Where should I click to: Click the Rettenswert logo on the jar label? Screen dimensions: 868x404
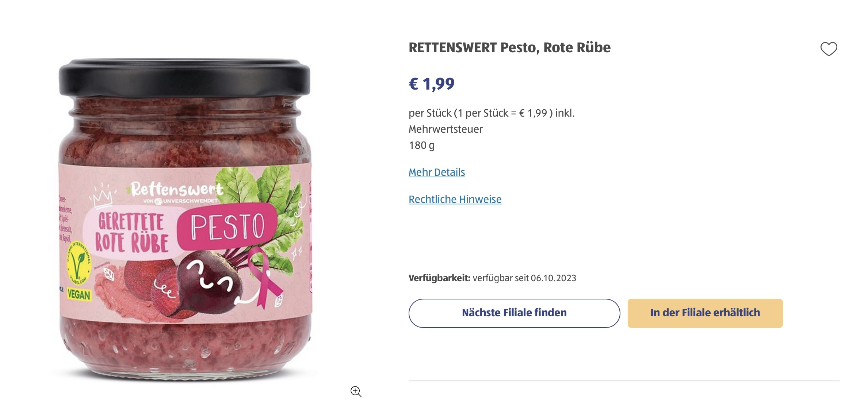[177, 189]
